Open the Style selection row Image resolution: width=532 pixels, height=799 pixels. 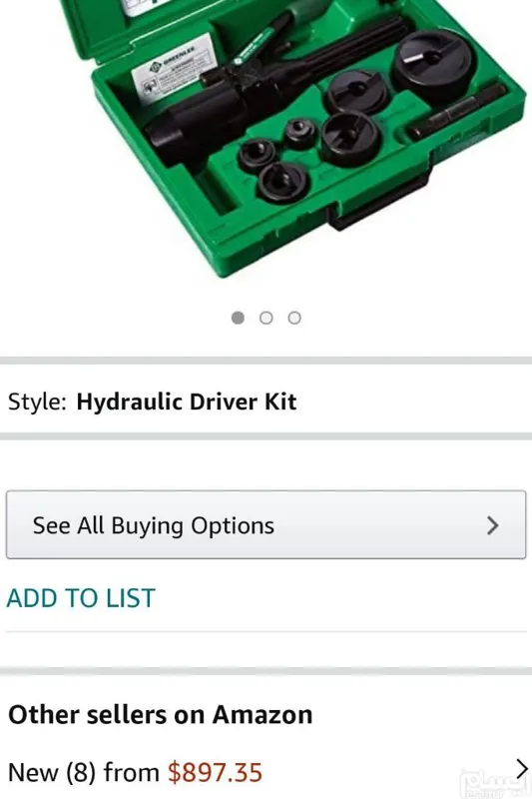(266, 401)
